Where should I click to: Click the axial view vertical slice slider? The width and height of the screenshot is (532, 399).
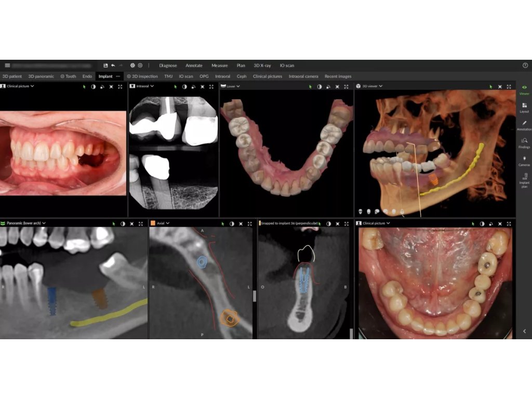point(254,295)
